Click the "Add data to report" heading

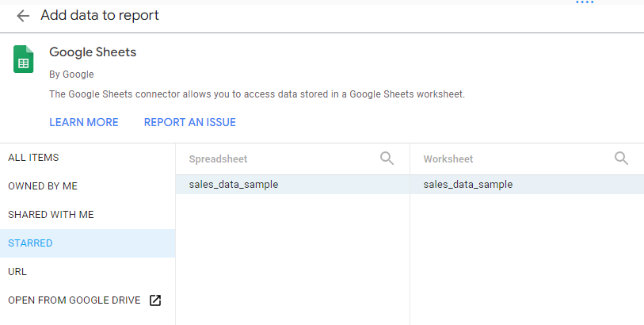(100, 16)
